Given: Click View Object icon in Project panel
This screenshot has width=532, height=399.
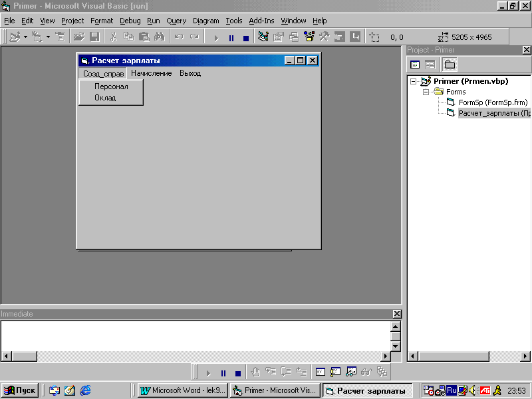Looking at the screenshot, I should pyautogui.click(x=430, y=65).
